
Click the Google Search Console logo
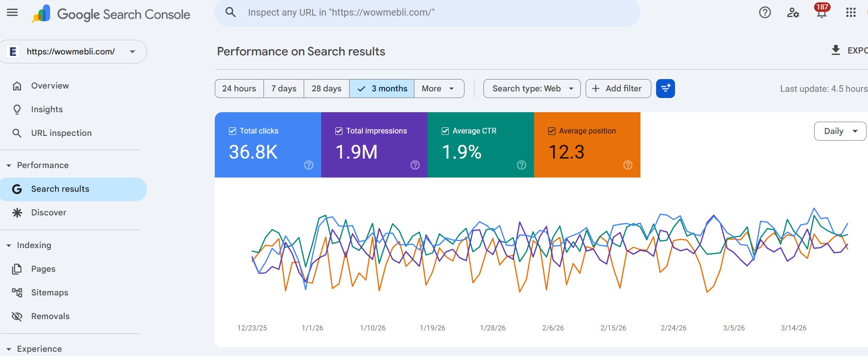point(111,14)
